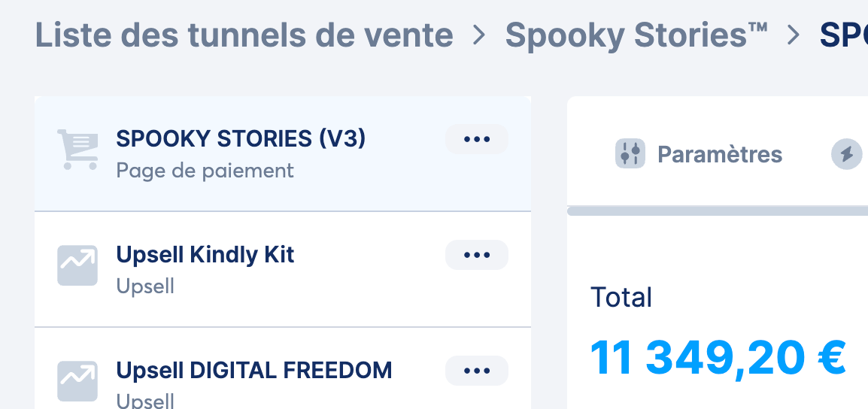The width and height of the screenshot is (868, 409).
Task: Open three-dot menu for Upsell DIGITAL FREEDOM
Action: click(x=477, y=371)
